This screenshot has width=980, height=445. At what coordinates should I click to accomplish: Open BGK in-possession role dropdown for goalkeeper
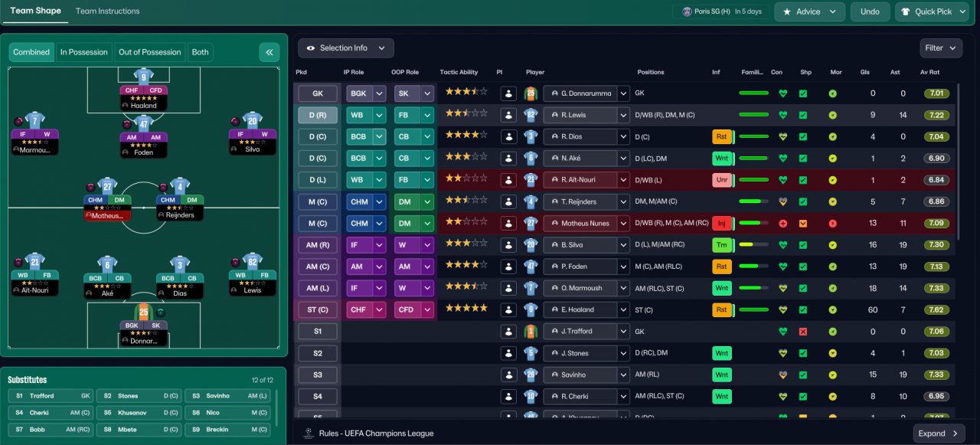point(379,93)
